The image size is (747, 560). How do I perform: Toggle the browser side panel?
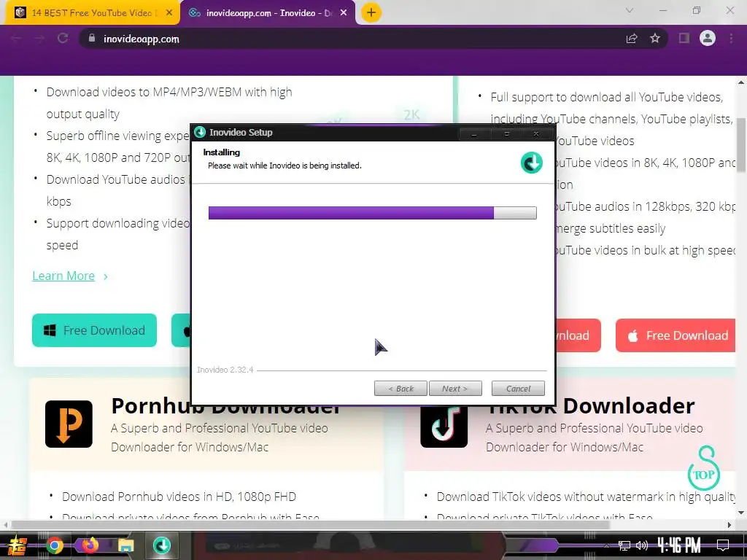coord(684,38)
